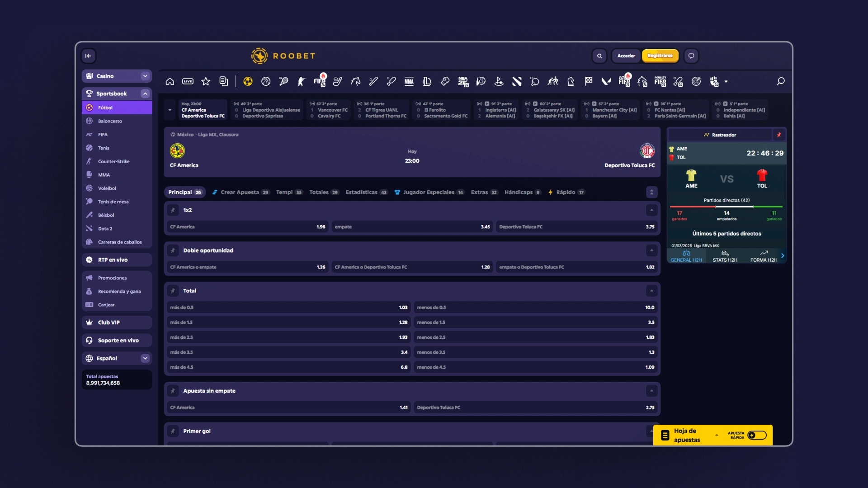The image size is (868, 488).
Task: Open the STATS H2H tab
Action: (x=725, y=256)
